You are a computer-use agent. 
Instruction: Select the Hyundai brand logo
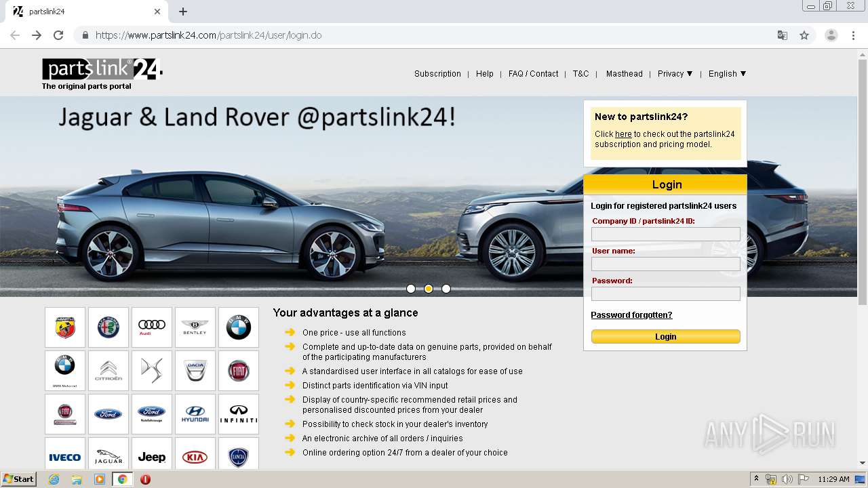[x=195, y=414]
